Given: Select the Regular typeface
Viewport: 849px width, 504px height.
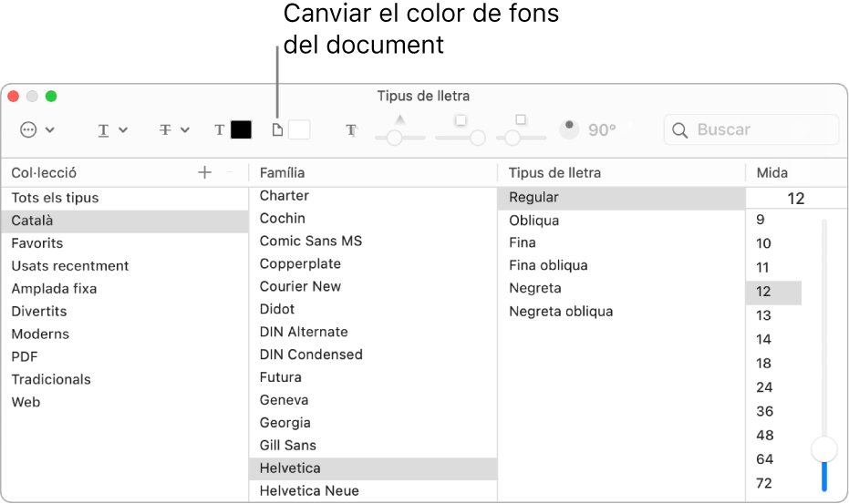Looking at the screenshot, I should point(621,198).
